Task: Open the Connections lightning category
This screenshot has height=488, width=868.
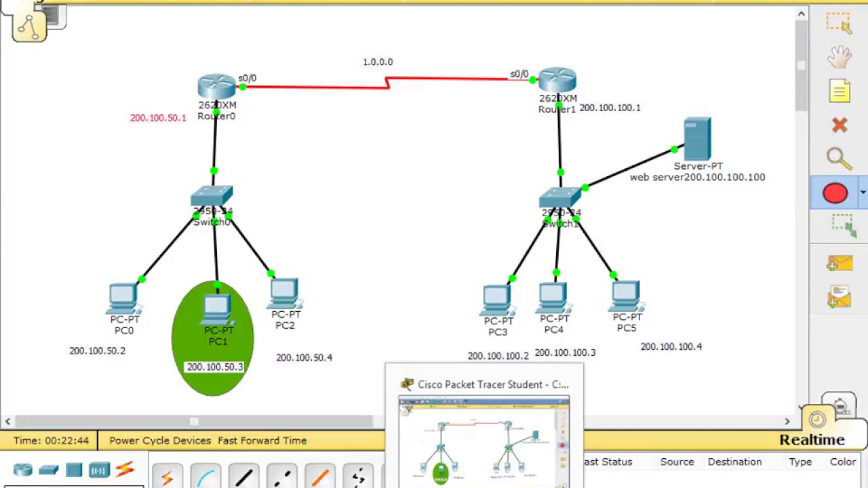Action: point(125,469)
